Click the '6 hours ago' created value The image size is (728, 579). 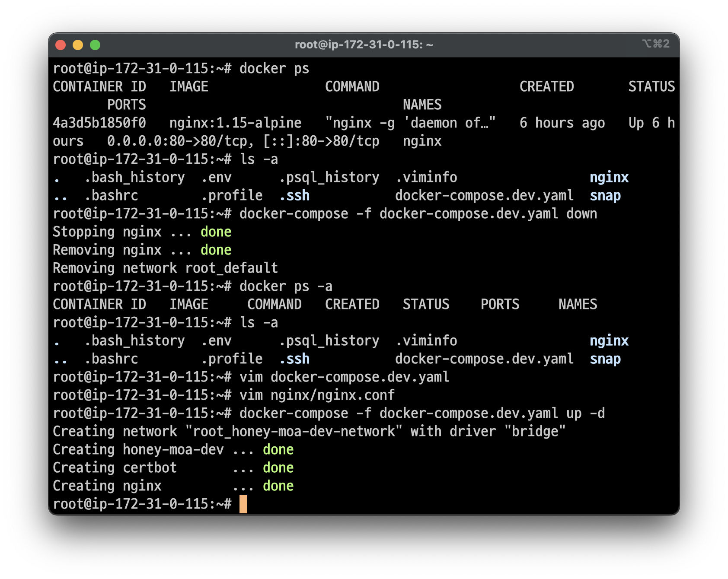[x=562, y=123]
